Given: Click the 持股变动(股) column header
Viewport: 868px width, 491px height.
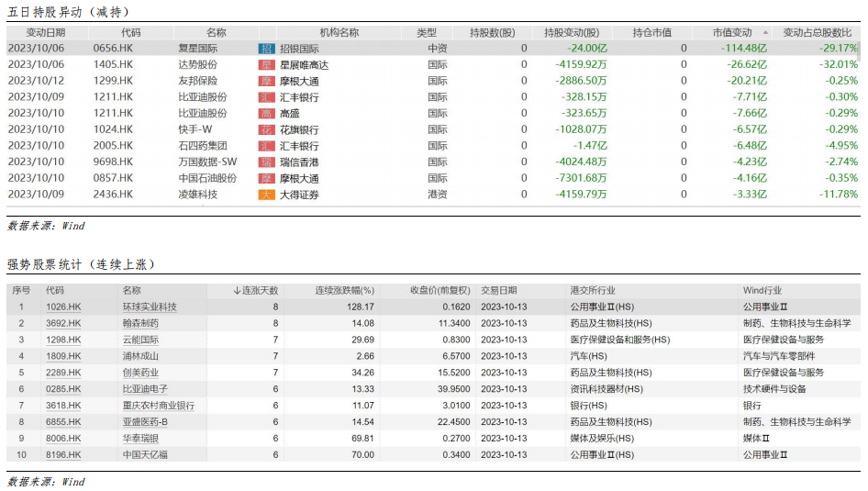Looking at the screenshot, I should coord(572,33).
